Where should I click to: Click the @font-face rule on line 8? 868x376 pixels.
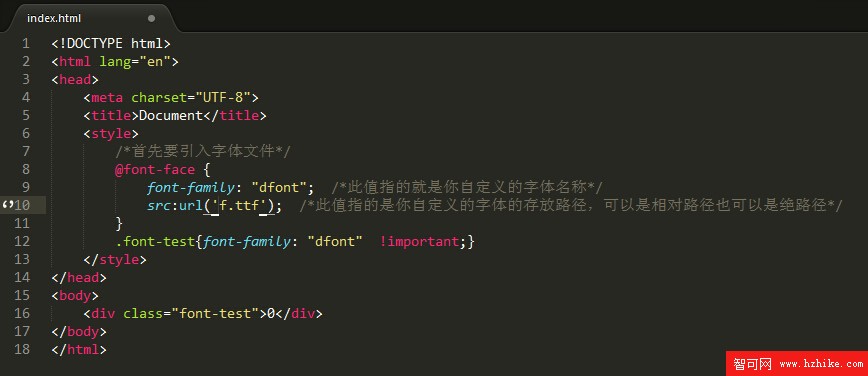(x=155, y=169)
